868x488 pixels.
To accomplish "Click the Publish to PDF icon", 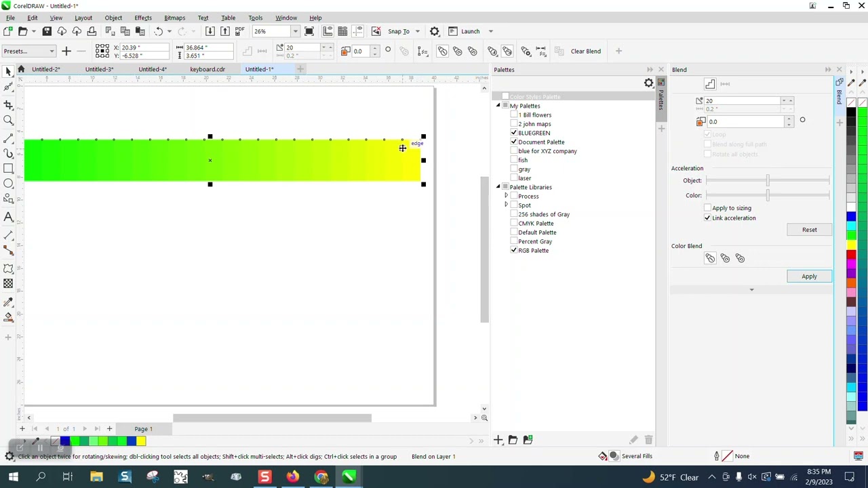I will coord(240,31).
